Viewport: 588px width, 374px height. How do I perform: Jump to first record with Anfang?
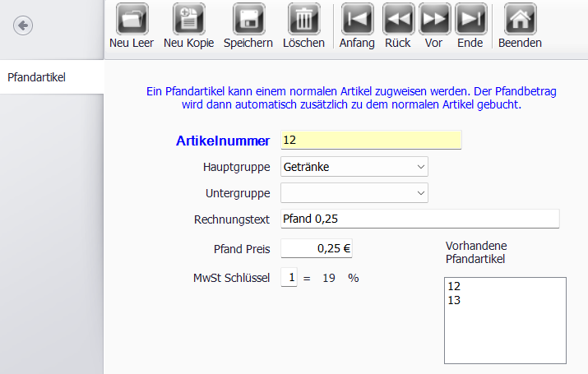pyautogui.click(x=357, y=20)
